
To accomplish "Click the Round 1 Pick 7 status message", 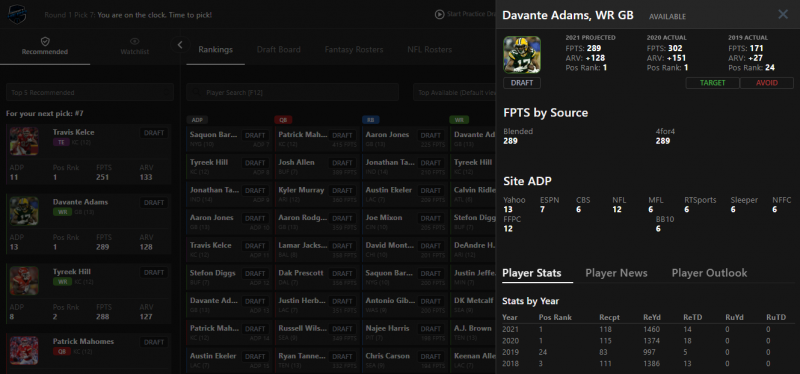I will coord(128,15).
